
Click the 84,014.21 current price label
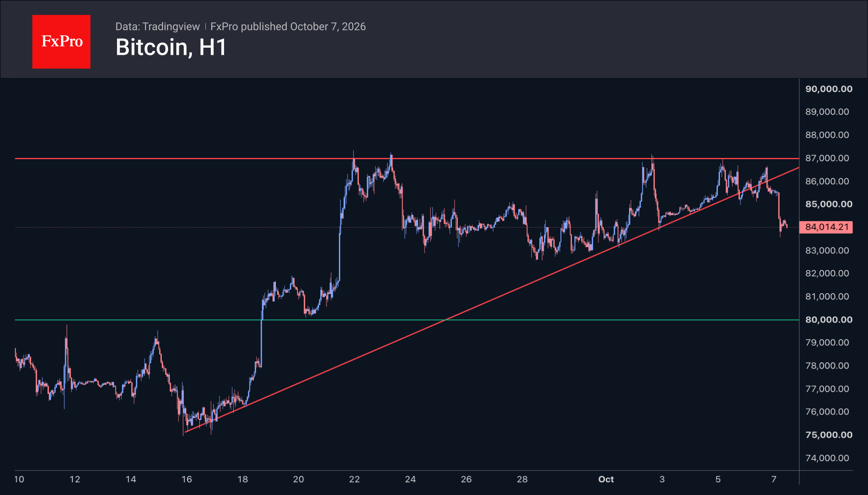(826, 227)
